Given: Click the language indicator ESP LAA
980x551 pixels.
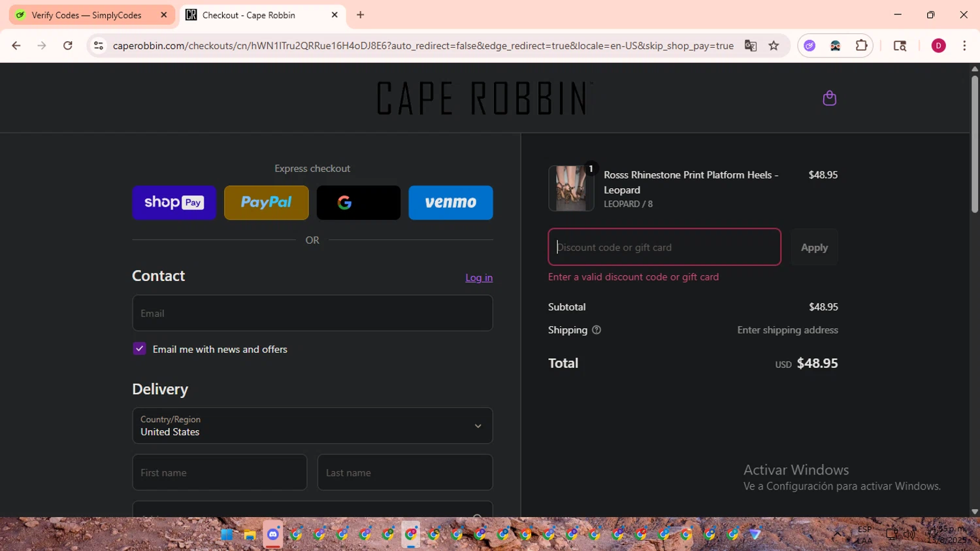Looking at the screenshot, I should (x=864, y=535).
